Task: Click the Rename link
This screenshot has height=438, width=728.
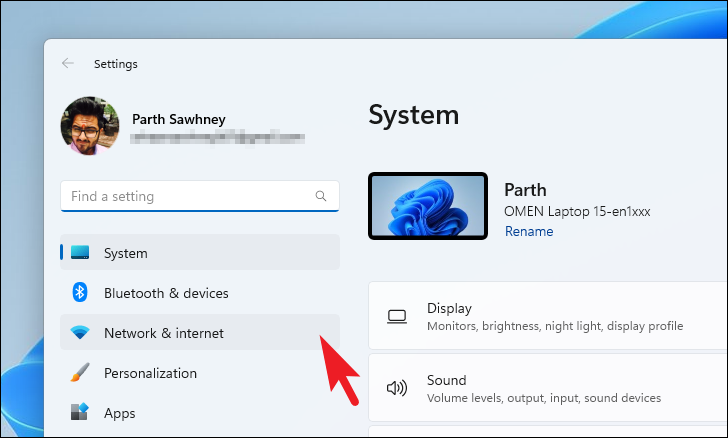Action: (529, 231)
